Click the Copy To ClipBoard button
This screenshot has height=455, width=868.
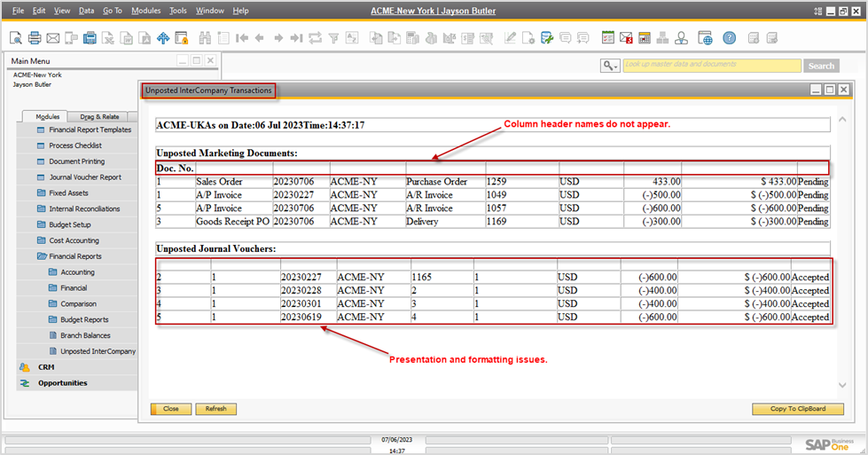pyautogui.click(x=798, y=409)
